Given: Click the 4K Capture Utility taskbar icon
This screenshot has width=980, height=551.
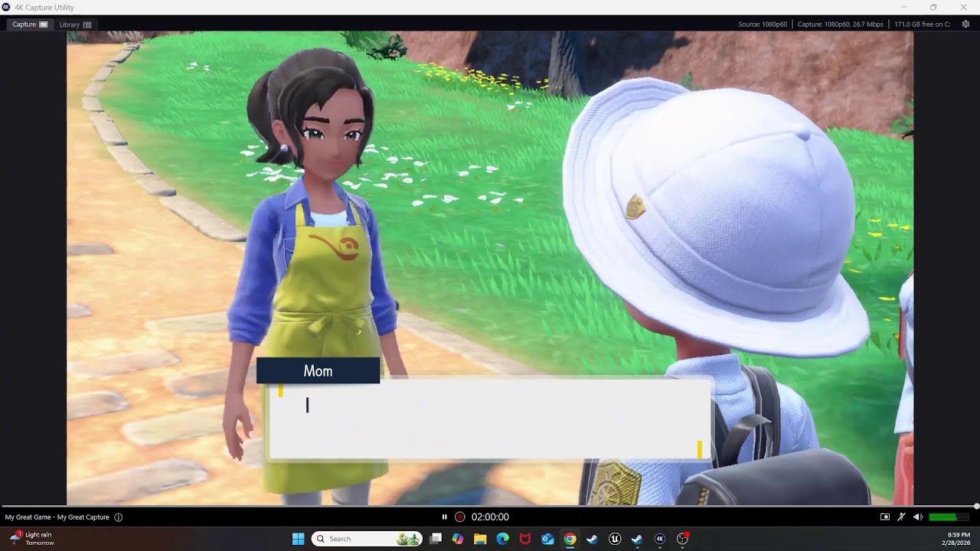Looking at the screenshot, I should point(660,539).
